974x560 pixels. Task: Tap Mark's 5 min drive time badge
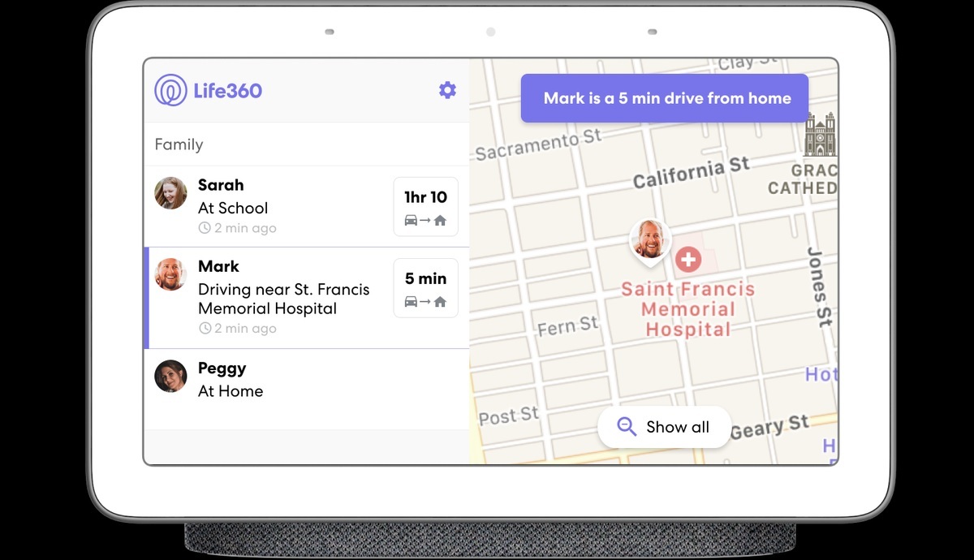(426, 288)
